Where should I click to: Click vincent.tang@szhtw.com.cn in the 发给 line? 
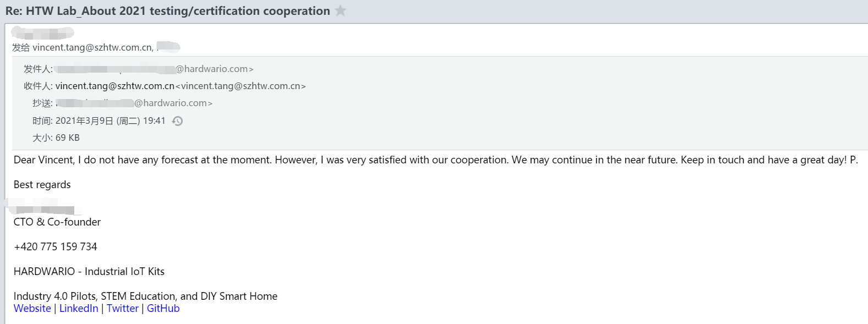coord(92,48)
